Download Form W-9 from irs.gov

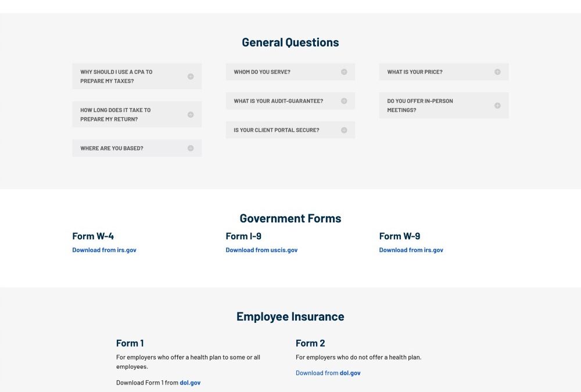point(411,250)
